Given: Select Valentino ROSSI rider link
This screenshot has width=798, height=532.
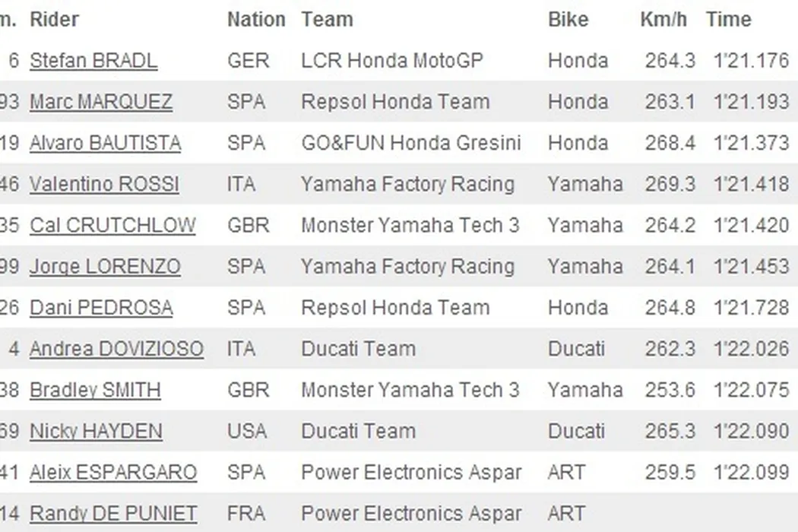Looking at the screenshot, I should tap(104, 184).
